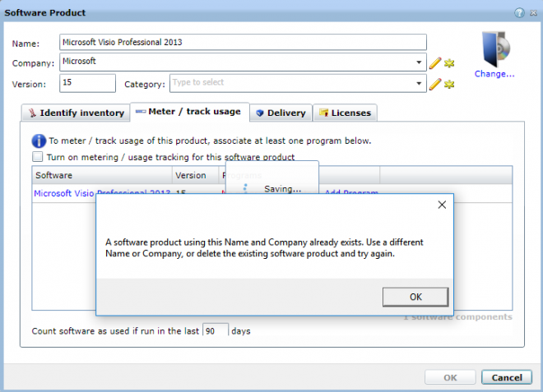Click the star new icon beside Category

(449, 85)
